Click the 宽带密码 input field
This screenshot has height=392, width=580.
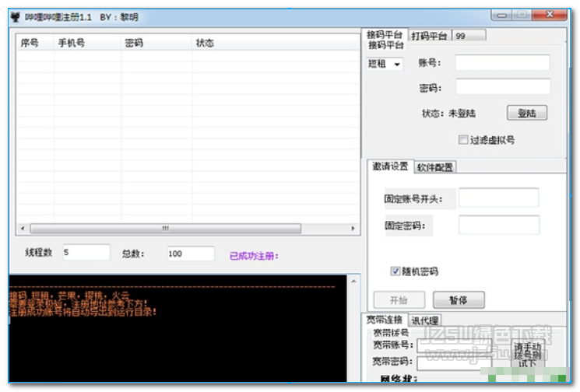(x=454, y=362)
